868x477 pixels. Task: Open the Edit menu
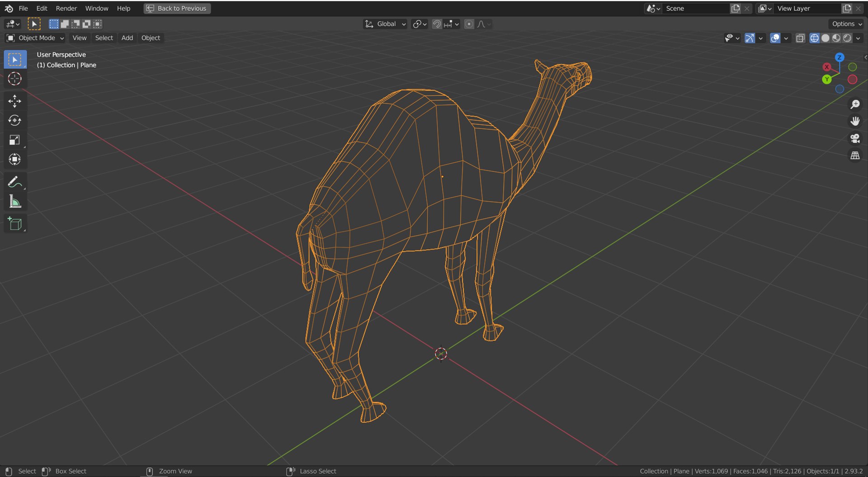pos(42,8)
